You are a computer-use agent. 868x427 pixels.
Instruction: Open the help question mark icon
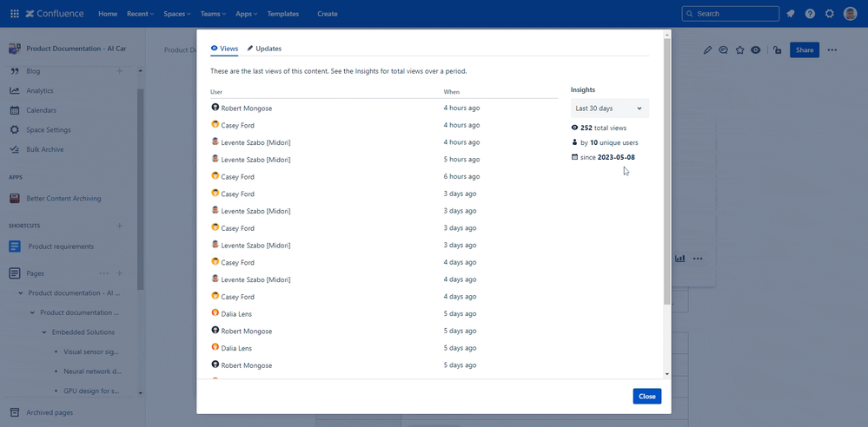point(810,14)
